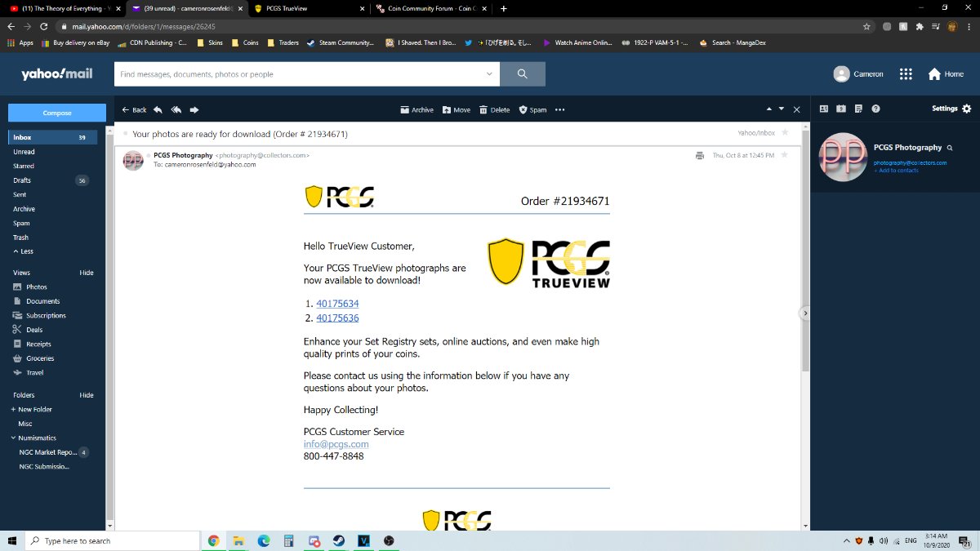The height and width of the screenshot is (551, 980).
Task: Move the message to another folder
Action: (457, 109)
